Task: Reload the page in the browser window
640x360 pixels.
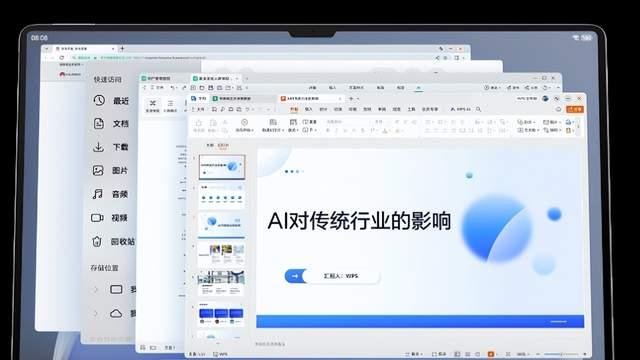Action: [62, 58]
